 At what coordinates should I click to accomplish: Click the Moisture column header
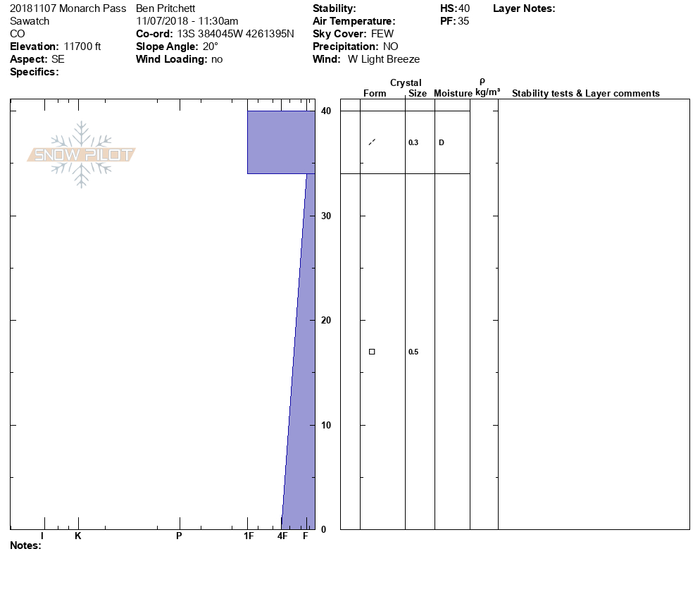pos(453,94)
